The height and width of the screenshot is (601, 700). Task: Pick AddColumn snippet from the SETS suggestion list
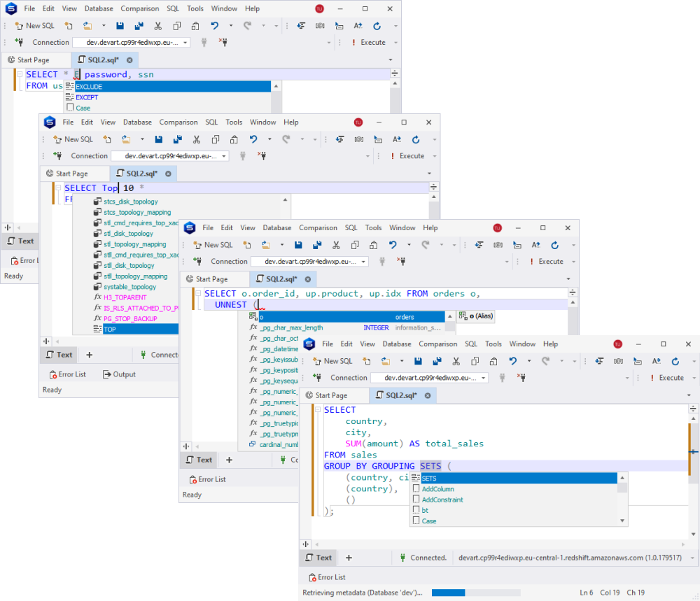[x=437, y=489]
